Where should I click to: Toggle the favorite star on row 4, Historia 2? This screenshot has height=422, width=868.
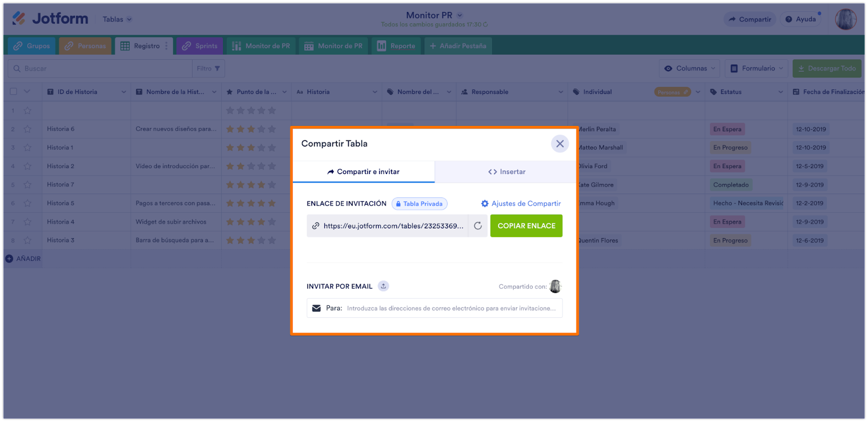(28, 166)
